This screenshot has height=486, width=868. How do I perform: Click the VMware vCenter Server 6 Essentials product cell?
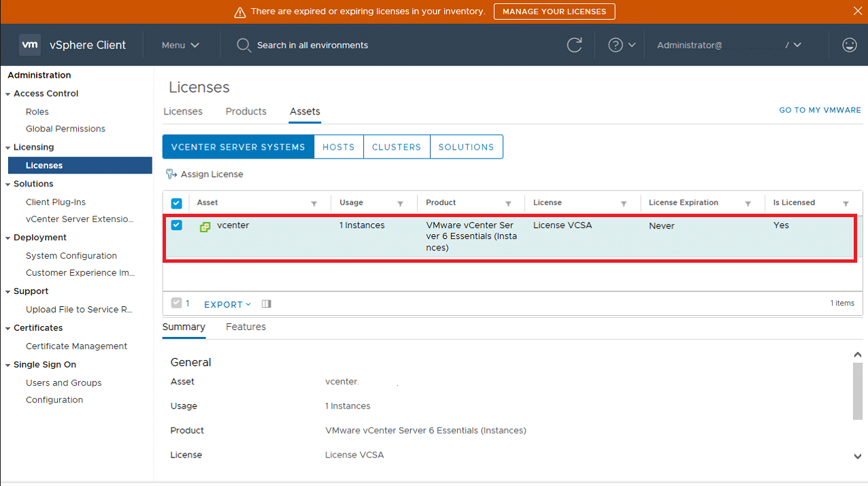coord(471,236)
